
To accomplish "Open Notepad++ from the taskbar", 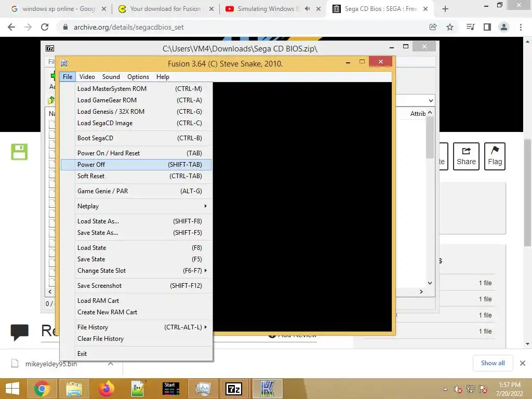I will click(138, 389).
